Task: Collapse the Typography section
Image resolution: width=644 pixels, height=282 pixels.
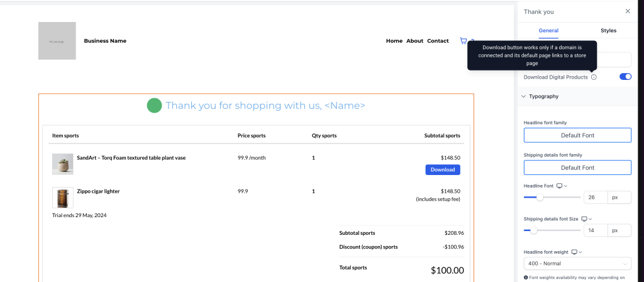Action: (x=524, y=96)
